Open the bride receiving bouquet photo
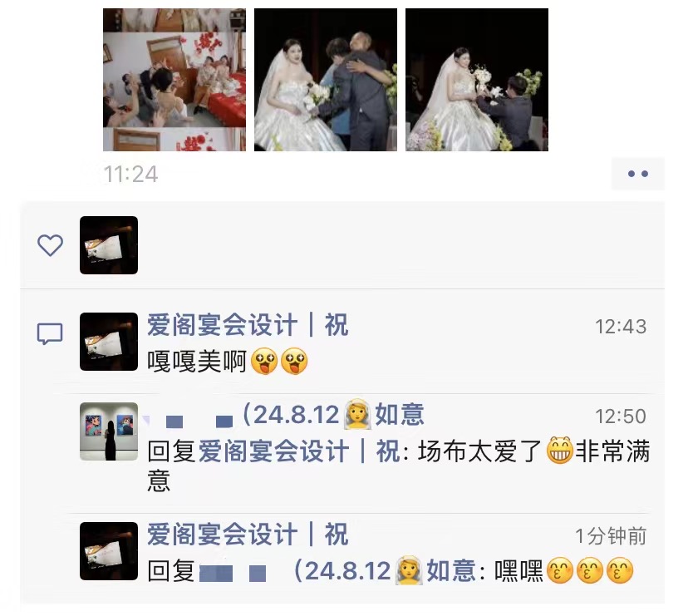This screenshot has height=616, width=688. click(x=477, y=80)
